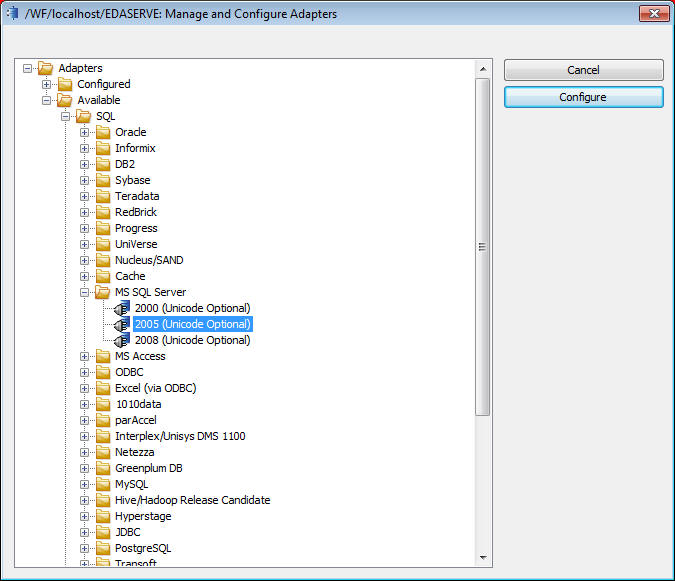Image resolution: width=675 pixels, height=581 pixels.
Task: Select the MySQL label
Action: click(131, 484)
